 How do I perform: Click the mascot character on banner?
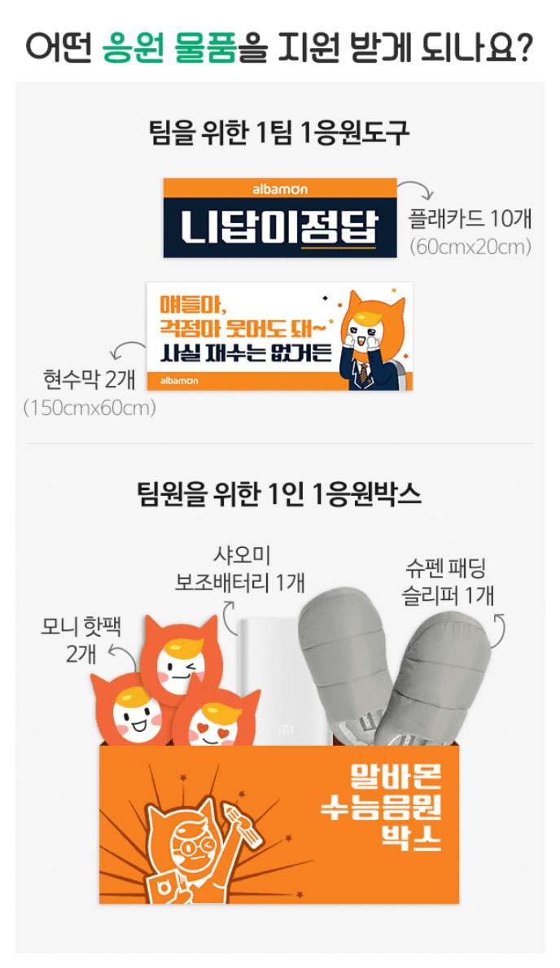tap(372, 339)
